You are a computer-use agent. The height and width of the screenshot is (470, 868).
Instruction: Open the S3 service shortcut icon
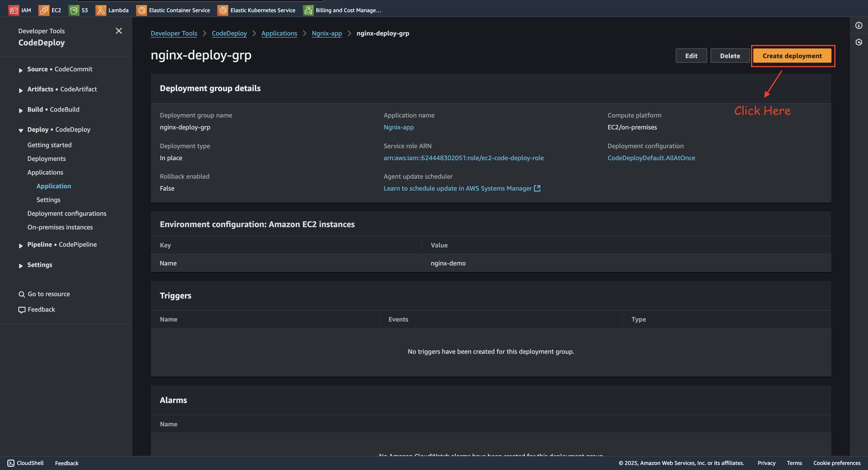click(74, 10)
